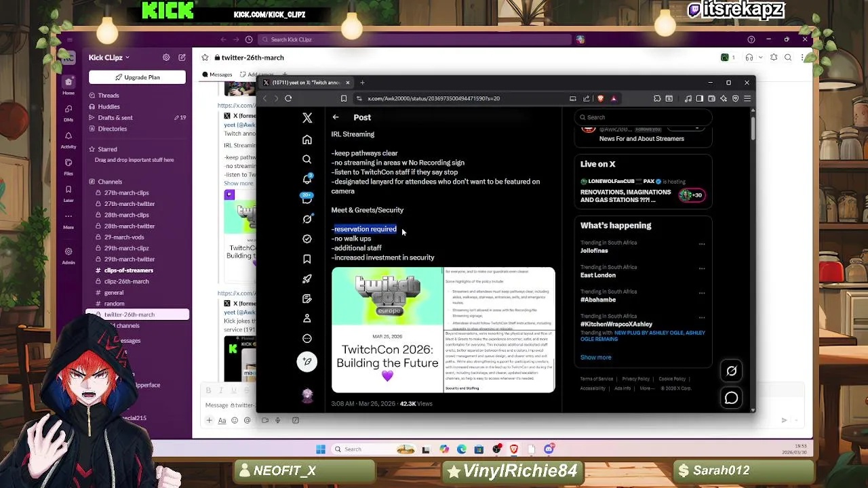868x488 pixels.
Task: Open Slack Admin in left rail
Action: point(68,255)
